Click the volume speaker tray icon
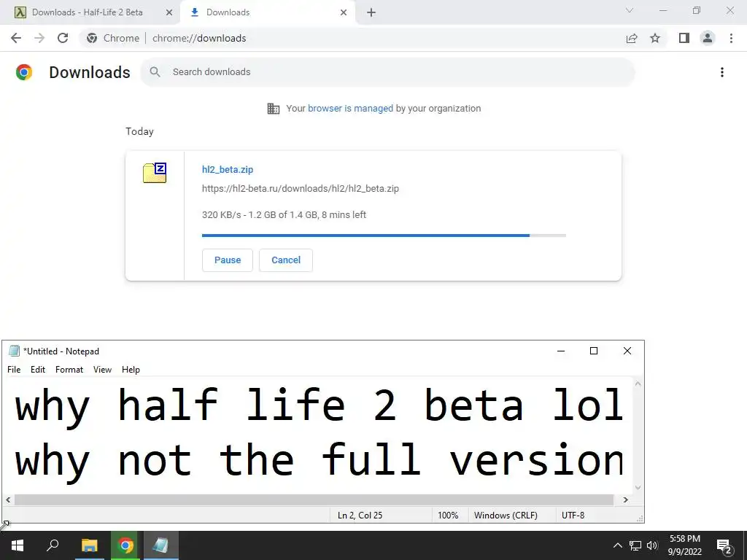The image size is (747, 560). point(652,545)
